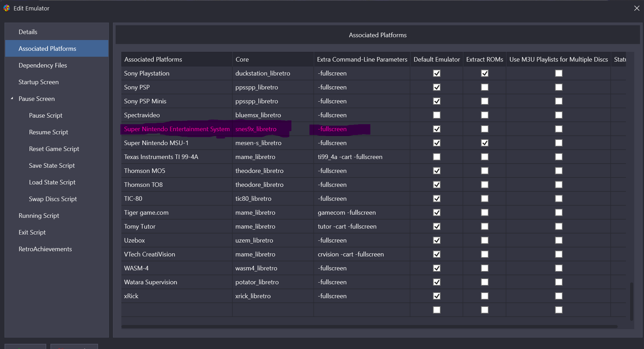644x349 pixels.
Task: Select the uzem_libretro core cell
Action: click(254, 240)
